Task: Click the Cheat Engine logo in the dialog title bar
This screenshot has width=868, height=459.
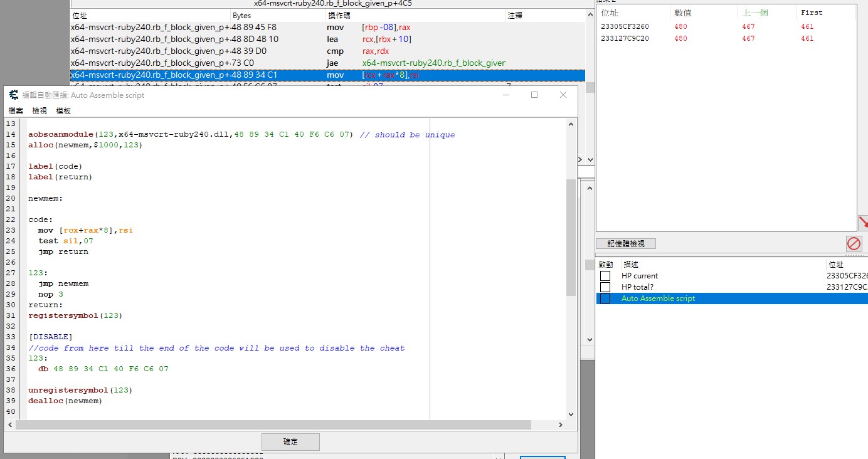Action: (14, 95)
